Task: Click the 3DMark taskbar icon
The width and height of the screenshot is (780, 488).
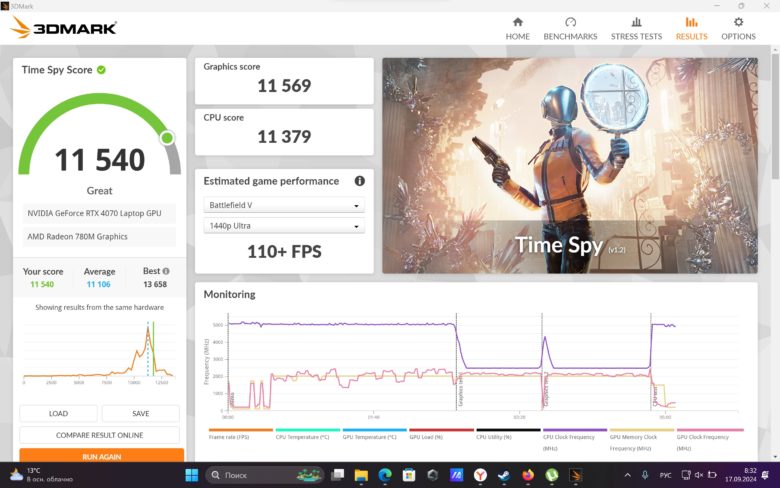Action: [x=575, y=475]
